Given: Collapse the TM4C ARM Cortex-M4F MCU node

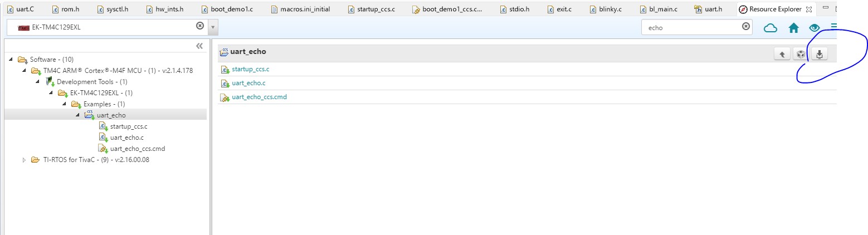Looking at the screenshot, I should (x=24, y=71).
